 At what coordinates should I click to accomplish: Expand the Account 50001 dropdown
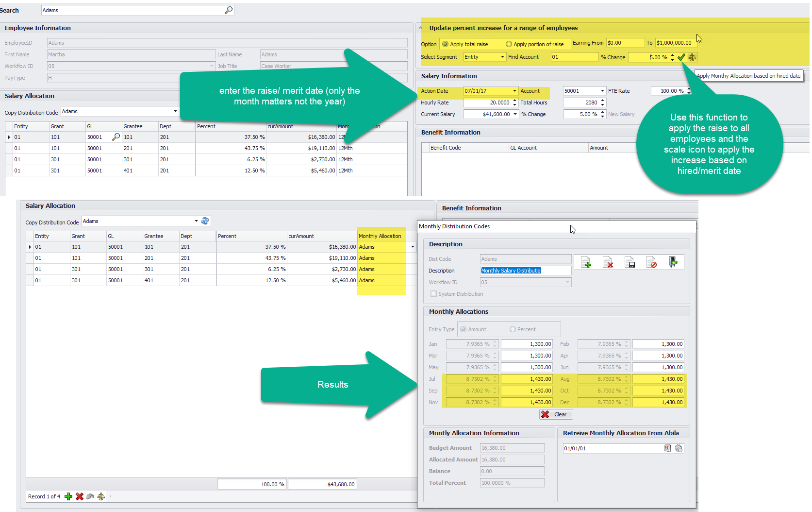point(602,91)
